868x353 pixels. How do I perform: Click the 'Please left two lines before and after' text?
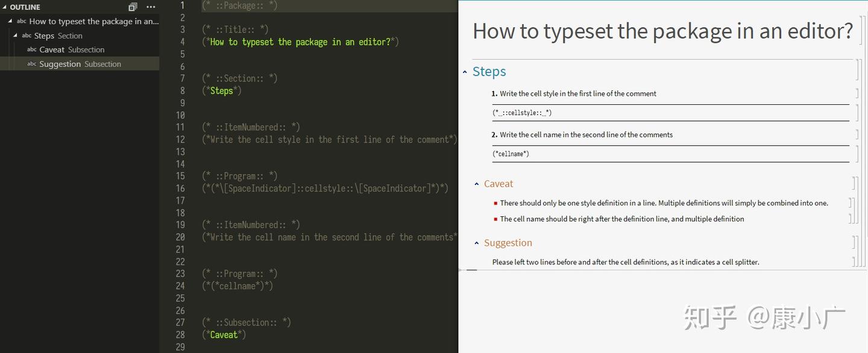[626, 262]
